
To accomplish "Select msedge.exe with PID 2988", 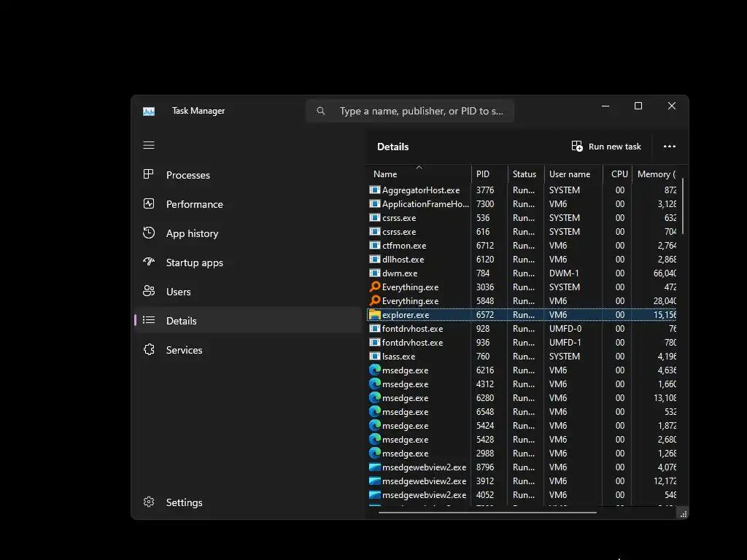I will (x=405, y=454).
